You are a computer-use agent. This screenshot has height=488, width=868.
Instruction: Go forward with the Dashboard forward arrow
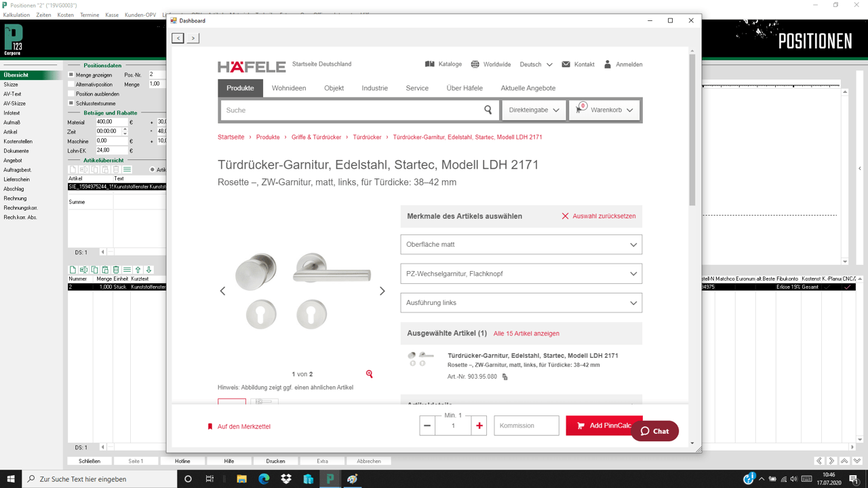tap(193, 38)
